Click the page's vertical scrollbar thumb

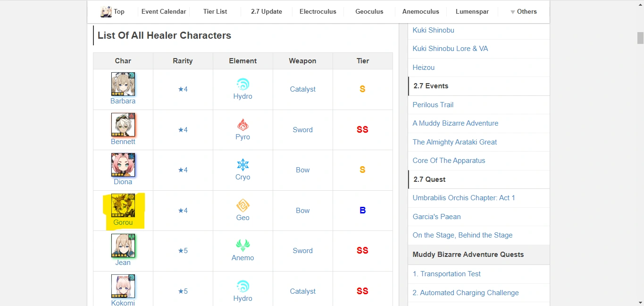pos(640,38)
